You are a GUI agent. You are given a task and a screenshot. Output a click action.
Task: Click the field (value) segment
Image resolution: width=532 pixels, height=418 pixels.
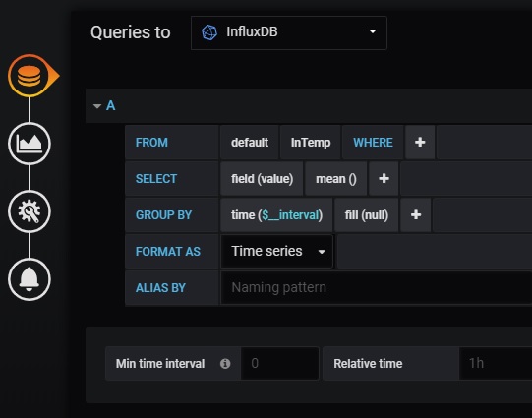(x=262, y=178)
